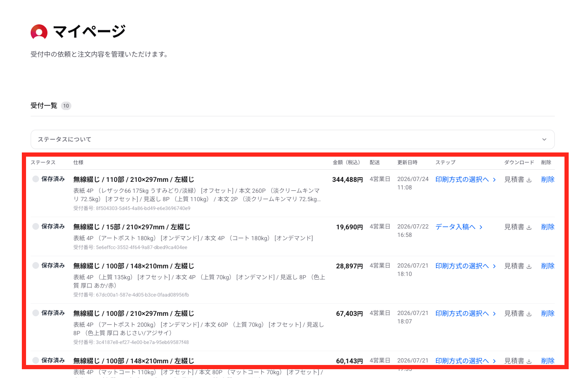Click the 60,143円 price
The width and height of the screenshot is (588, 378).
click(349, 361)
